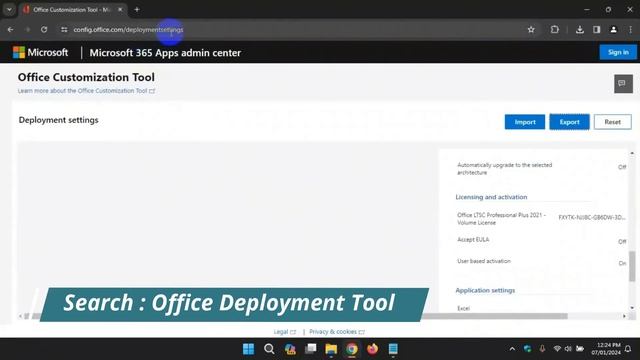
Task: Switch to Chrome in the taskbar
Action: click(x=352, y=349)
